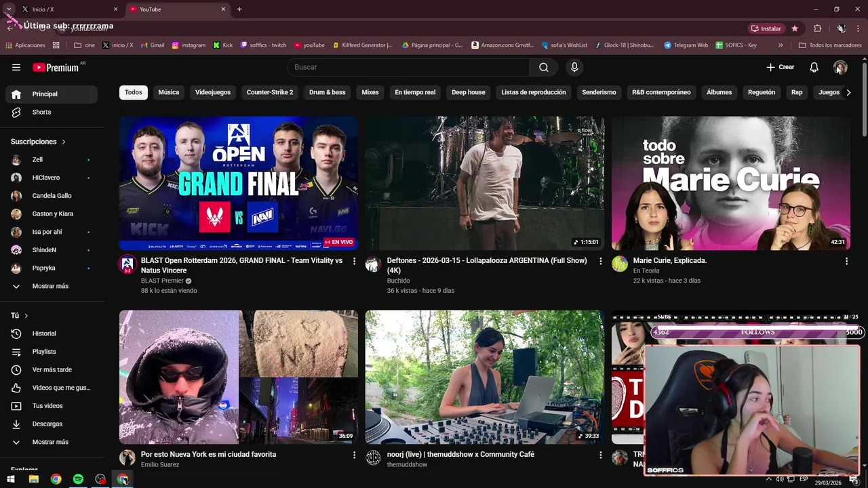
Task: Play the BLAST Grand Final thumbnail
Action: coord(239,183)
